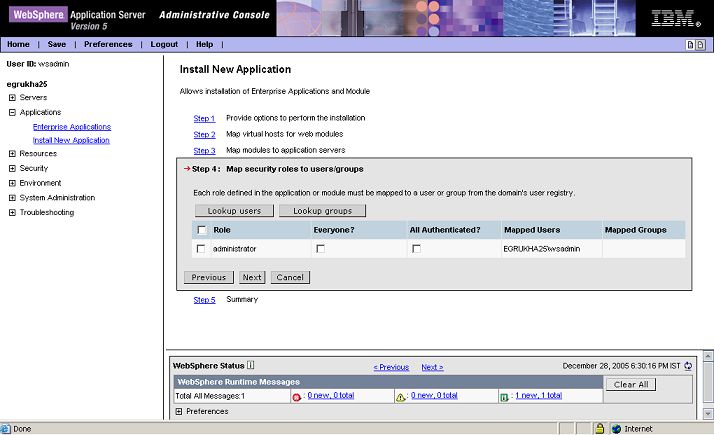Go to the Step 5 Summary link
The image size is (714, 435).
204,300
